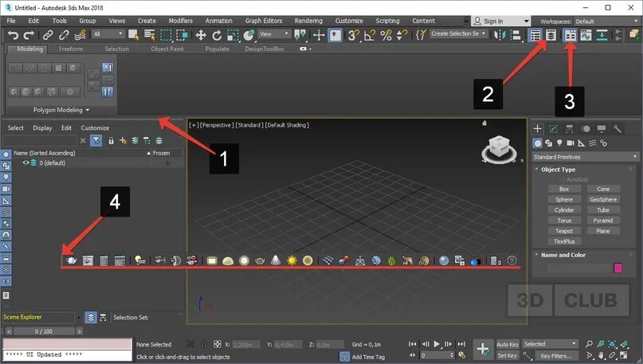The width and height of the screenshot is (643, 364).
Task: Open the Workspaces Default dropdown
Action: point(607,22)
